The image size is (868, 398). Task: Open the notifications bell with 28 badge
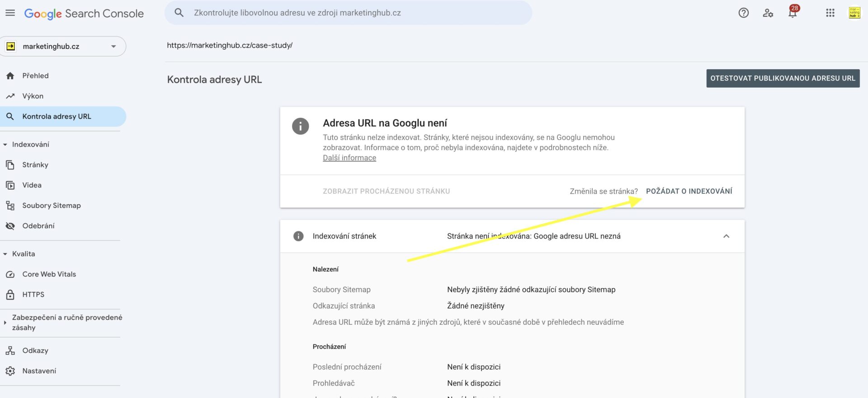tap(793, 12)
